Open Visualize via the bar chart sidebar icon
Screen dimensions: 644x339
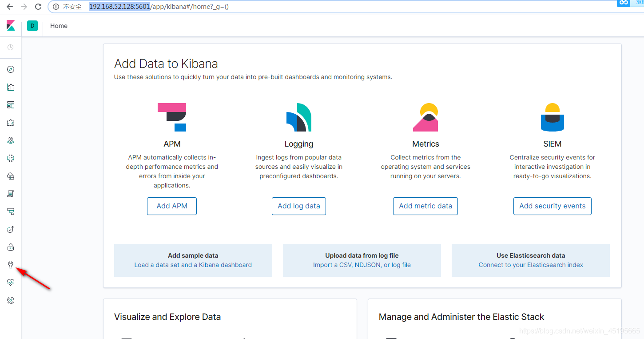(11, 87)
